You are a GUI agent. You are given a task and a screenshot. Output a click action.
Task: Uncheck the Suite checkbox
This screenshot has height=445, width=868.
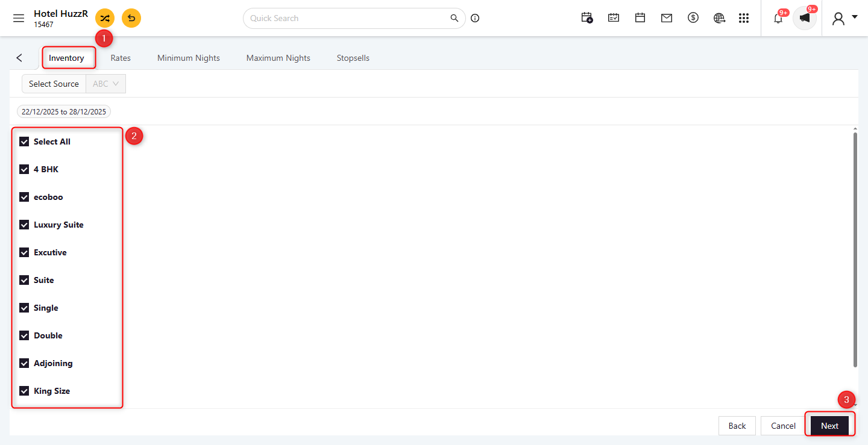(24, 280)
